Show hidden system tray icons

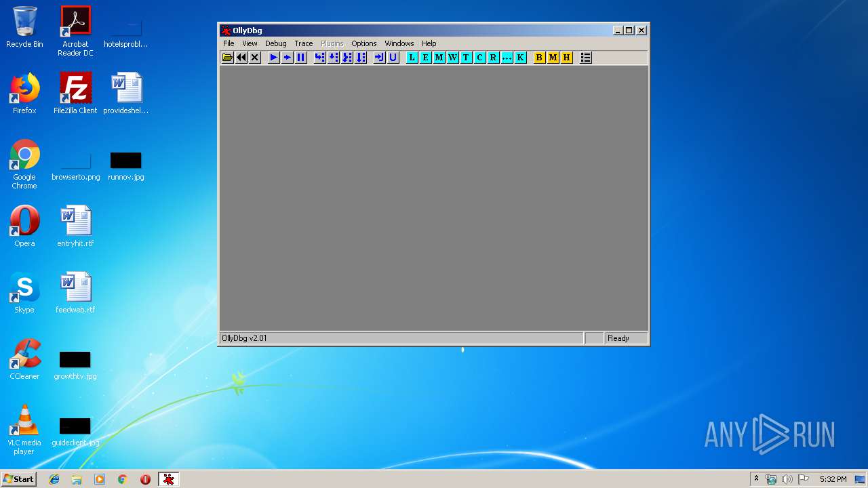(756, 479)
